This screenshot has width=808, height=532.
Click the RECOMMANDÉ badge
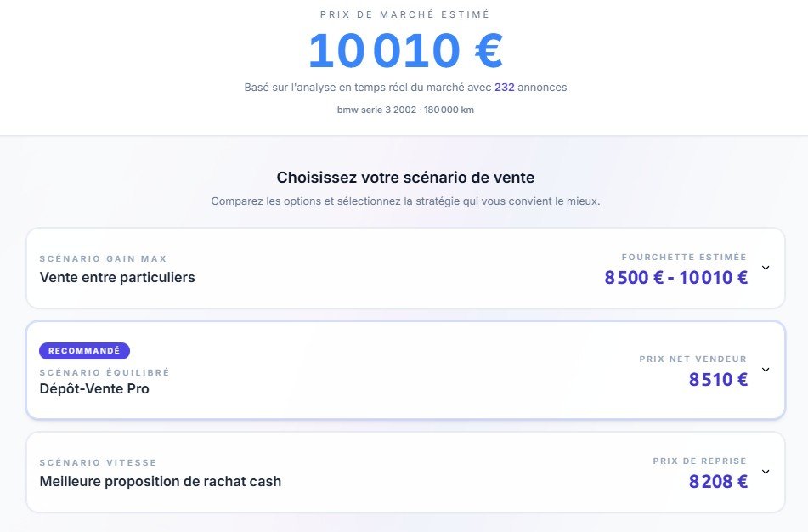point(84,350)
